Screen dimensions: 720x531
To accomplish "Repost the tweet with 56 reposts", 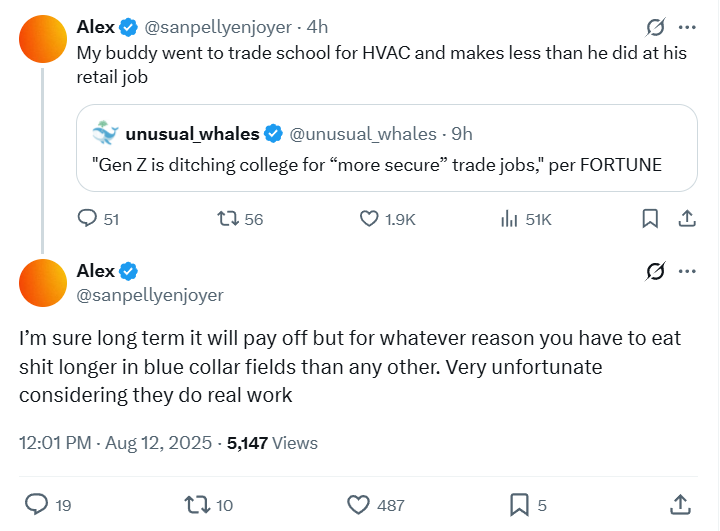I will (x=229, y=219).
